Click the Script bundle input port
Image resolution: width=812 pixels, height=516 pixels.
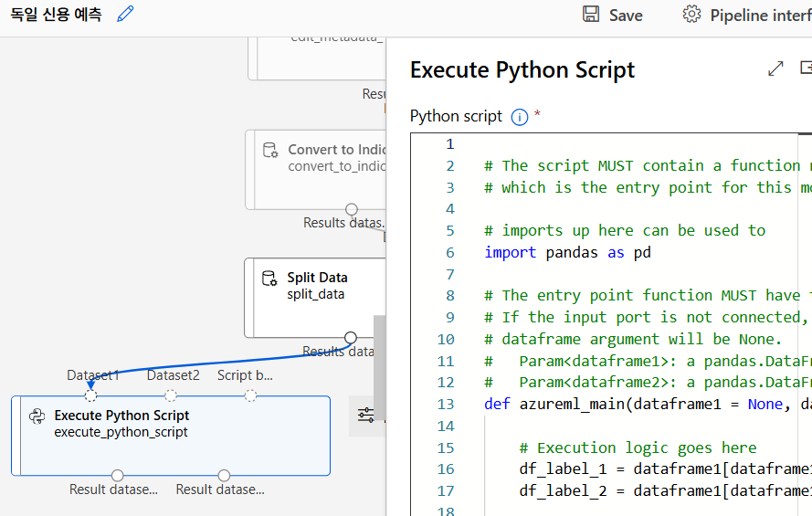point(250,395)
